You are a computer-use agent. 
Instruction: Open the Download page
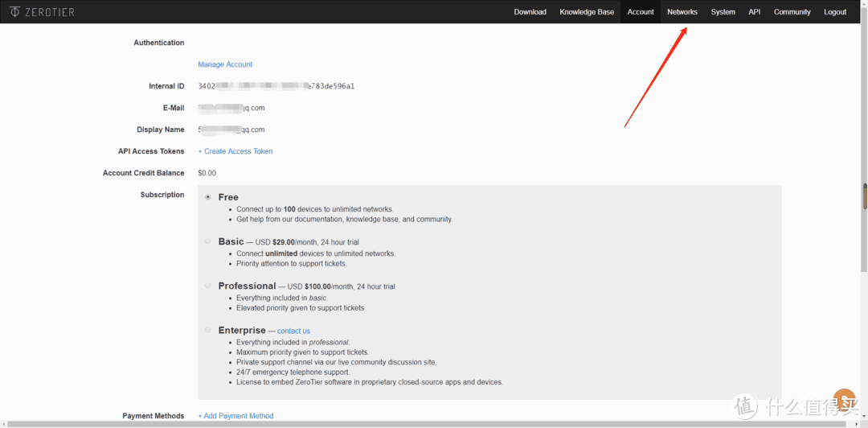[530, 11]
